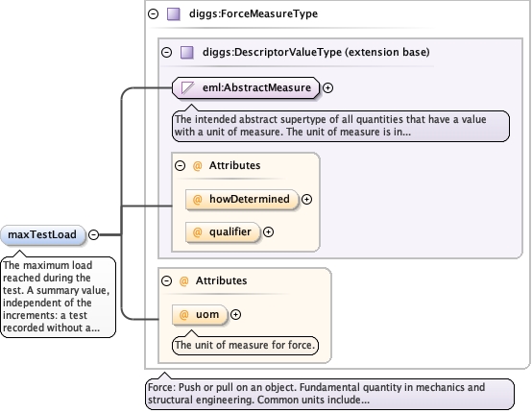
Task: Select the qualifier attribute node
Action: click(223, 232)
